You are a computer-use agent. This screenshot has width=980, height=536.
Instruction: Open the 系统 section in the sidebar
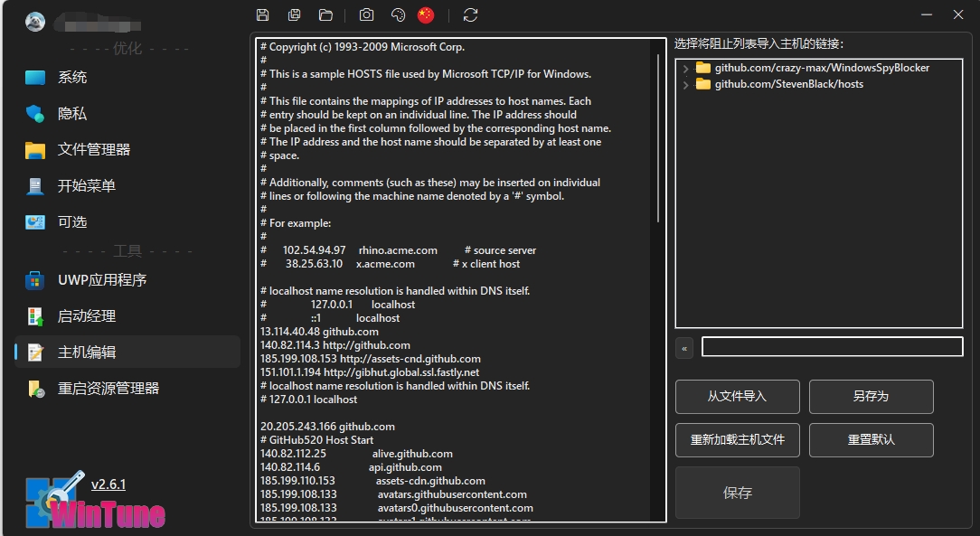(72, 78)
